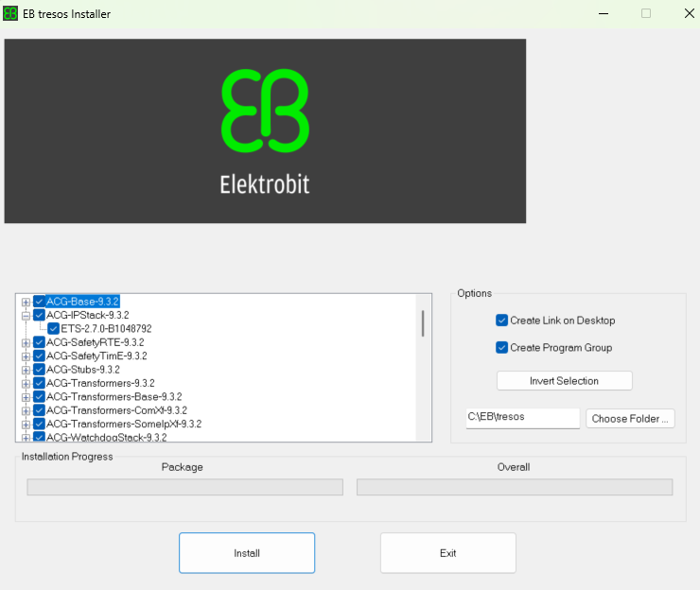Click the installation path text field
Screen dimensions: 700x590
(521, 418)
